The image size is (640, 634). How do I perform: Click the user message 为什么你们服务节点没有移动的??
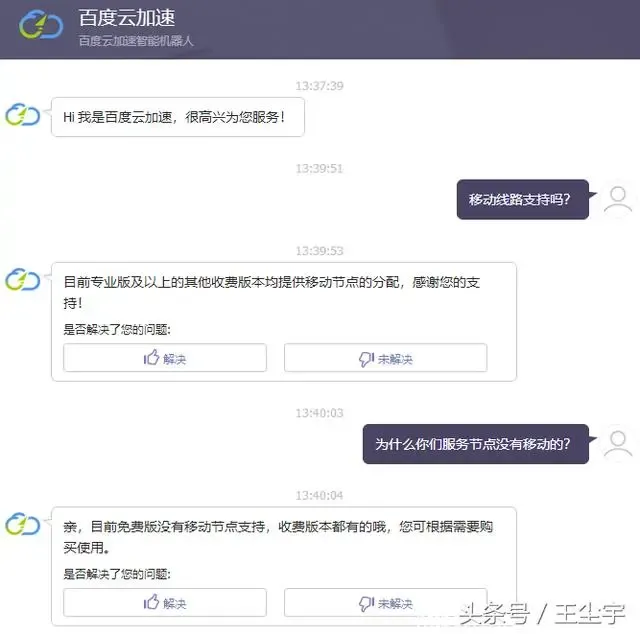click(476, 444)
